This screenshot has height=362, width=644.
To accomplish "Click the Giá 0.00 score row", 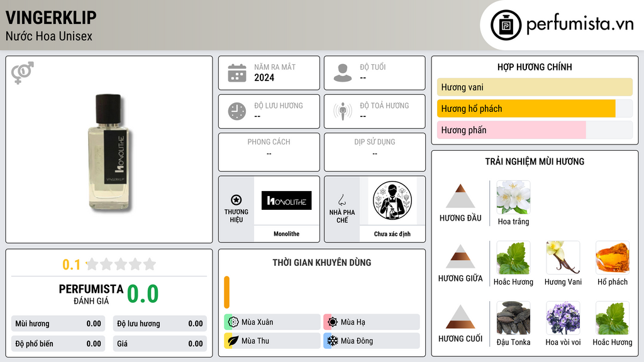I will tap(160, 344).
